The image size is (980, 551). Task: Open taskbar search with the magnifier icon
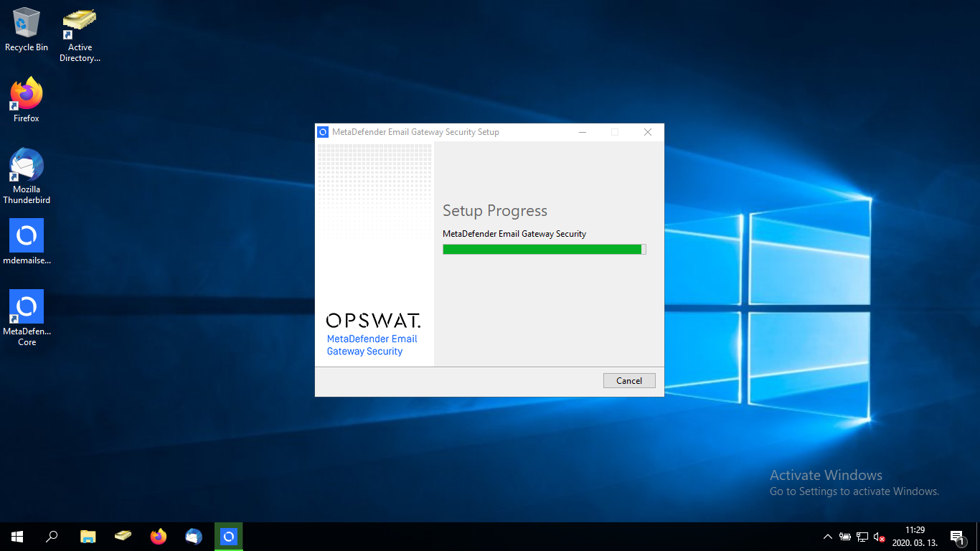(52, 537)
